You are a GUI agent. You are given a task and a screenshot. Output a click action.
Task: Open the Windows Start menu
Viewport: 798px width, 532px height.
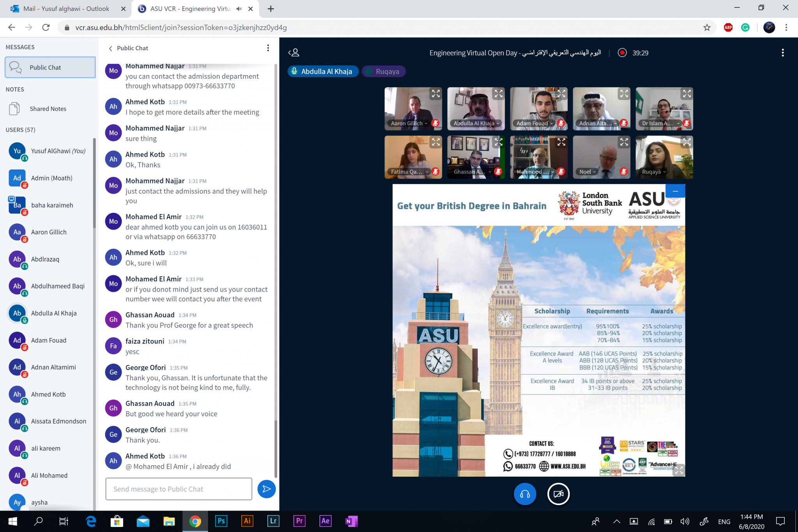pos(12,521)
